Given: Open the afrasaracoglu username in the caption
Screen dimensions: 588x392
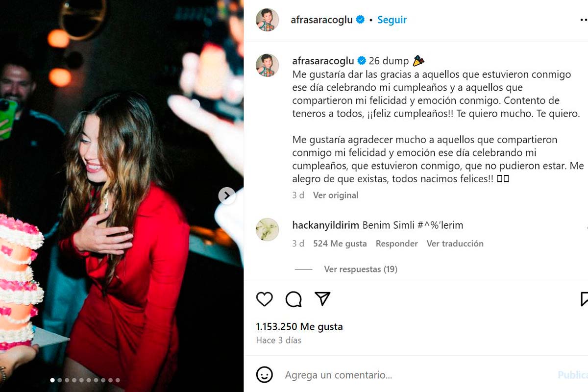Looking at the screenshot, I should (323, 61).
